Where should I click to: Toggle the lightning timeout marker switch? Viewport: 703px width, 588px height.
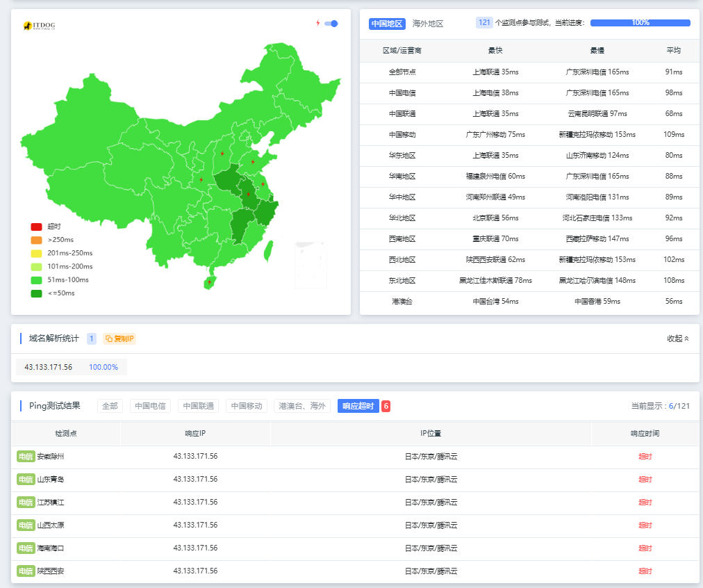pos(331,24)
